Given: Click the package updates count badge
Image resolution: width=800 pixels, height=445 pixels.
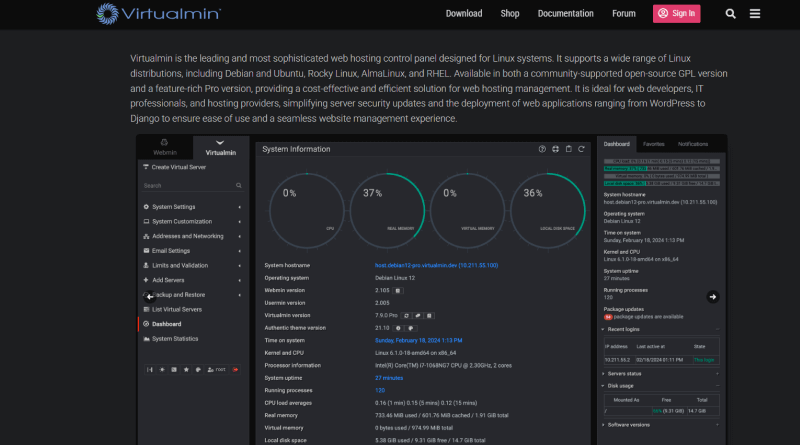Looking at the screenshot, I should pos(608,317).
